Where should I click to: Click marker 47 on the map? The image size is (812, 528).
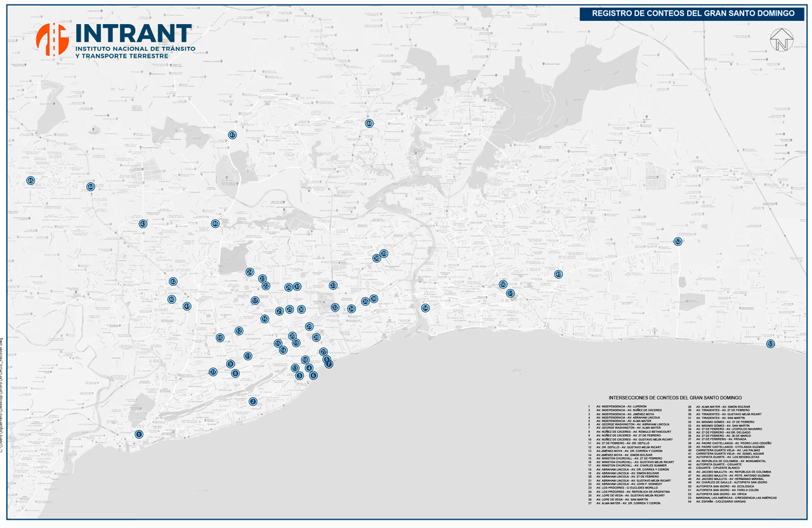pyautogui.click(x=232, y=135)
